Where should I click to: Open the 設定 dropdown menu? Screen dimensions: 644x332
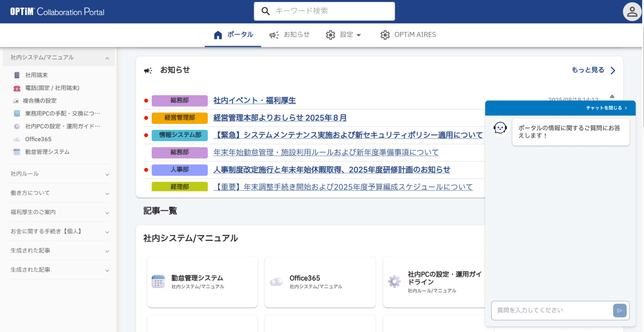point(343,35)
